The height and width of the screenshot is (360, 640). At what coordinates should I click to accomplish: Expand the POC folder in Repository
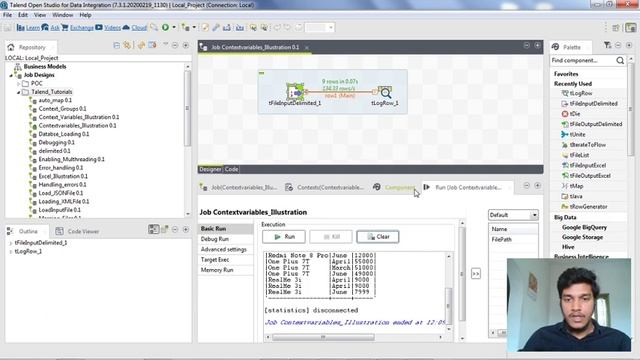tap(18, 84)
